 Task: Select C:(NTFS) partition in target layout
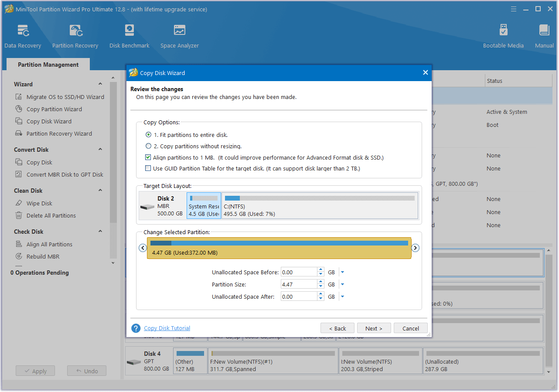(320, 206)
